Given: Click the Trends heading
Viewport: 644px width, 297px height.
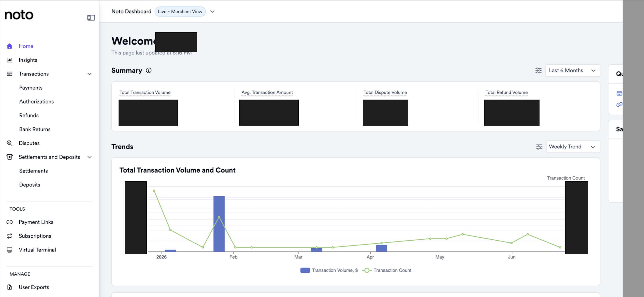Looking at the screenshot, I should click(x=122, y=146).
